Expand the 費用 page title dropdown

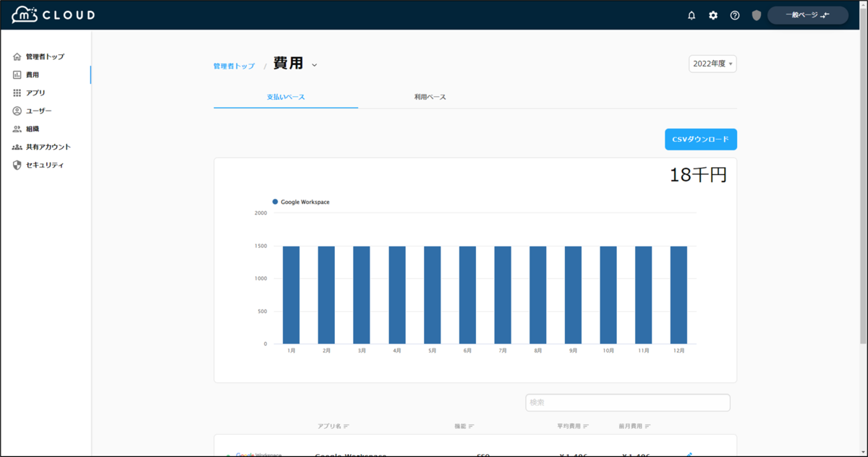click(315, 65)
